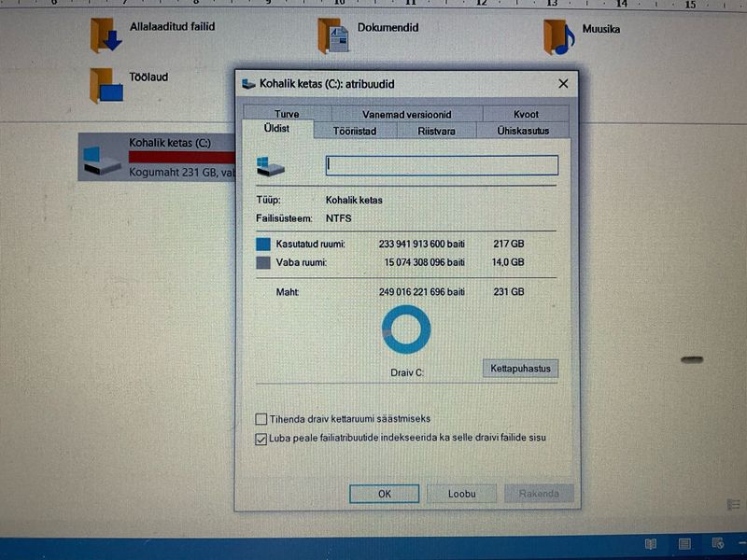Viewport: 747px width, 560px height.
Task: Click the 217 GB used value
Action: point(509,244)
